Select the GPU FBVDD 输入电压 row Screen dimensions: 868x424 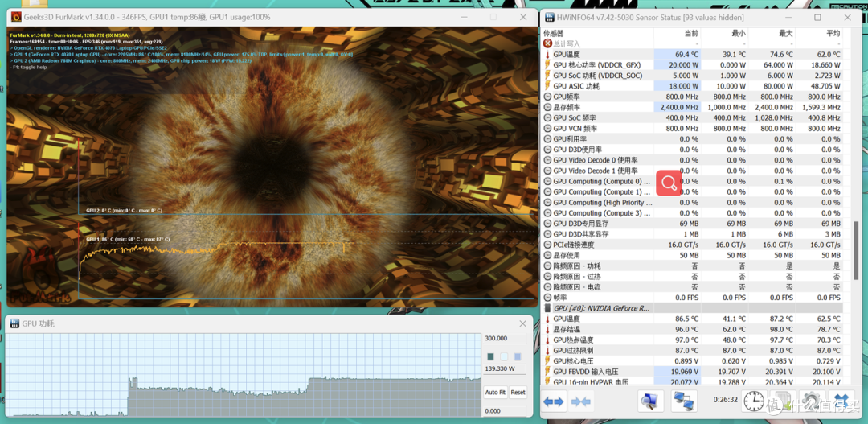(x=693, y=372)
